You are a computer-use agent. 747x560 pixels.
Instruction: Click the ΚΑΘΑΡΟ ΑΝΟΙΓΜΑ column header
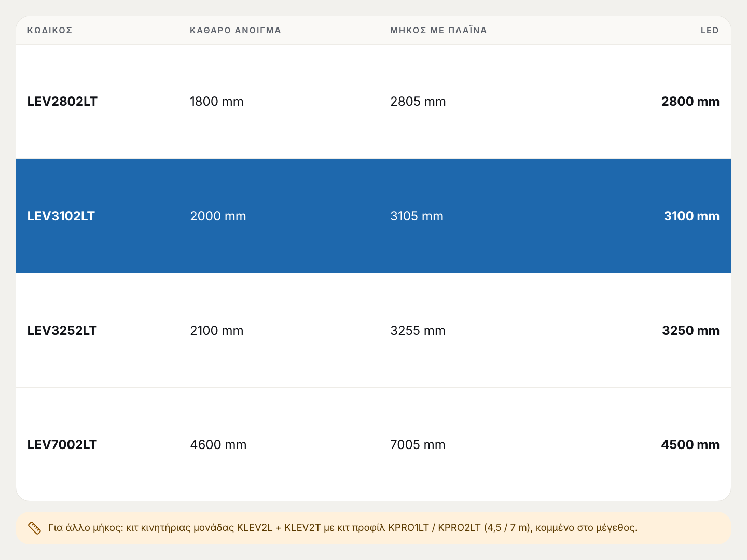(236, 30)
